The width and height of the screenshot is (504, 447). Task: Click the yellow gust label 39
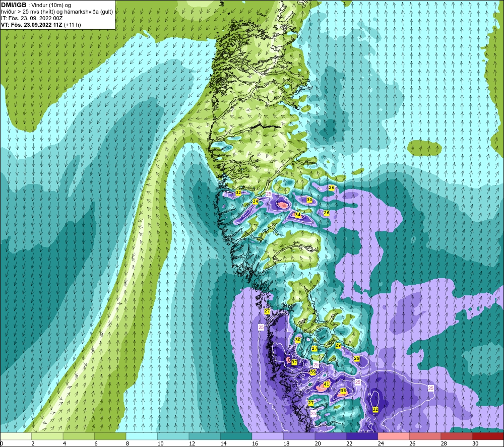313,372
